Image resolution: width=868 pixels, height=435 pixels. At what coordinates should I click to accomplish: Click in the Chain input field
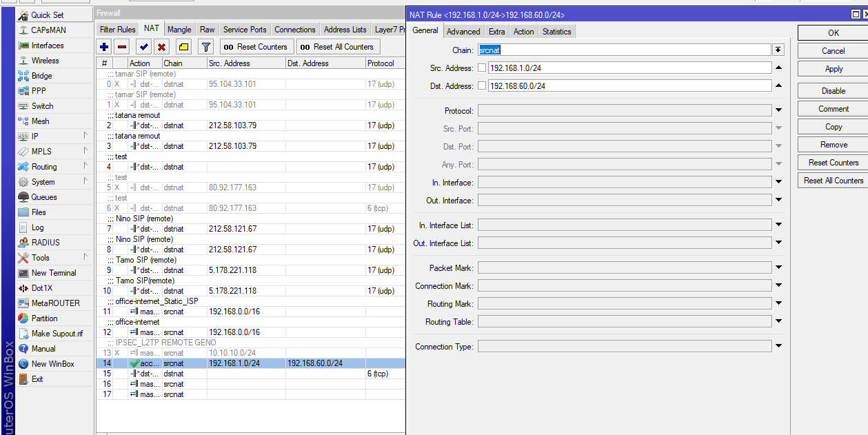(x=624, y=50)
